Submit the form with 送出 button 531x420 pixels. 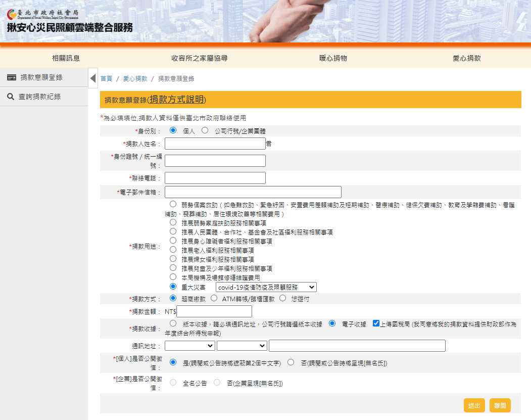474,405
